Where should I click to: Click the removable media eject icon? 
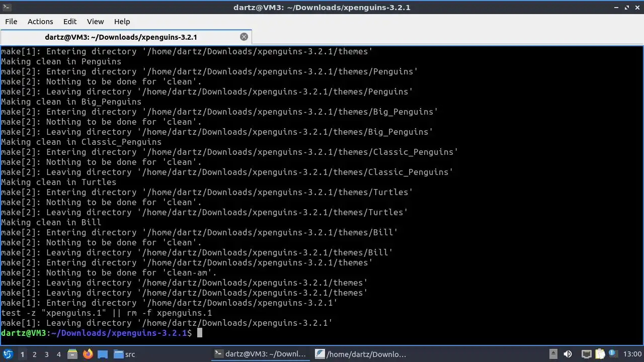point(553,354)
